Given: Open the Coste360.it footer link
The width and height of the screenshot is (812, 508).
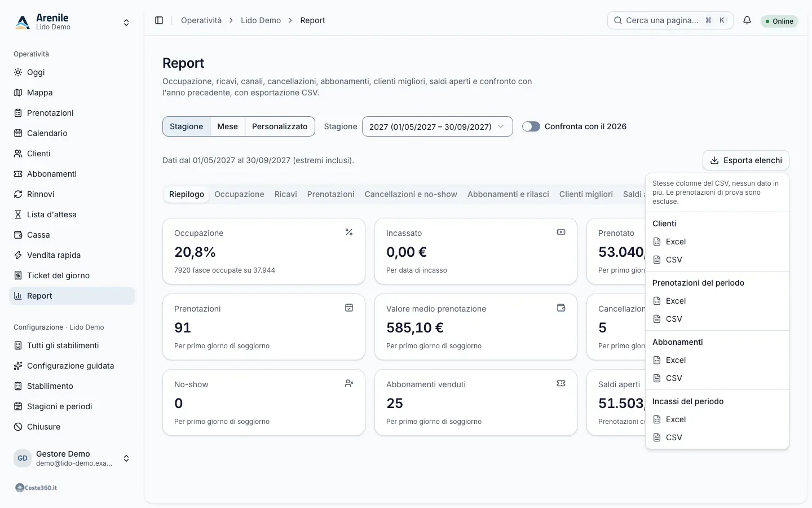Looking at the screenshot, I should (36, 488).
